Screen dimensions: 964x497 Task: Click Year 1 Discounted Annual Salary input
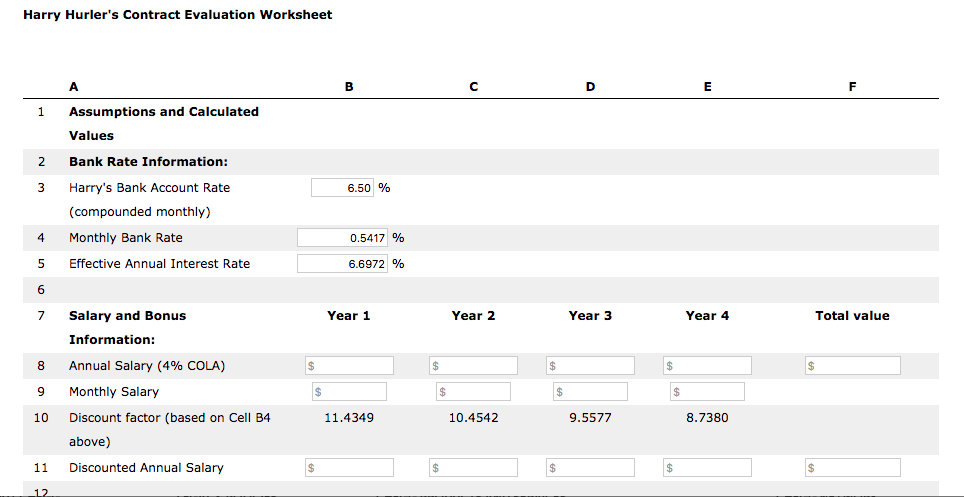click(x=349, y=467)
